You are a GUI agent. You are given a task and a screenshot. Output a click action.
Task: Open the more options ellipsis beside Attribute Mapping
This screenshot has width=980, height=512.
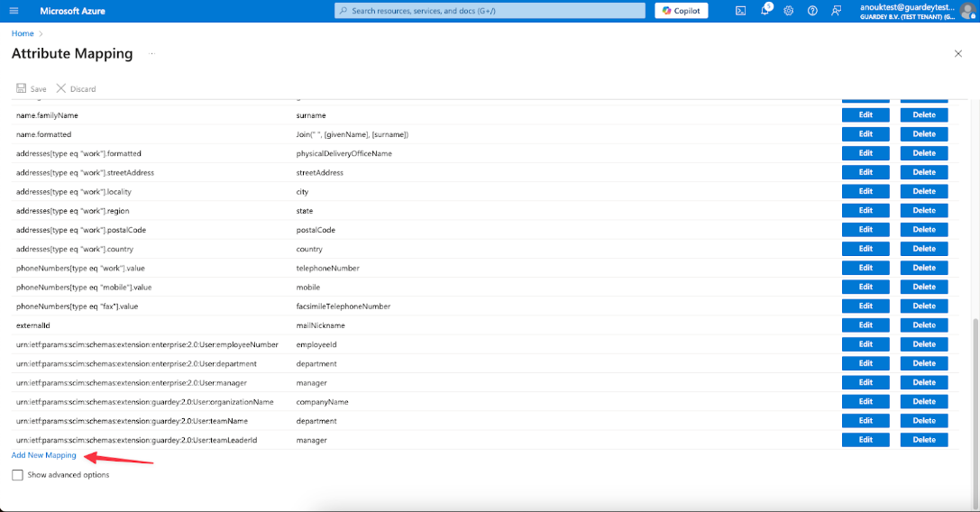click(152, 54)
